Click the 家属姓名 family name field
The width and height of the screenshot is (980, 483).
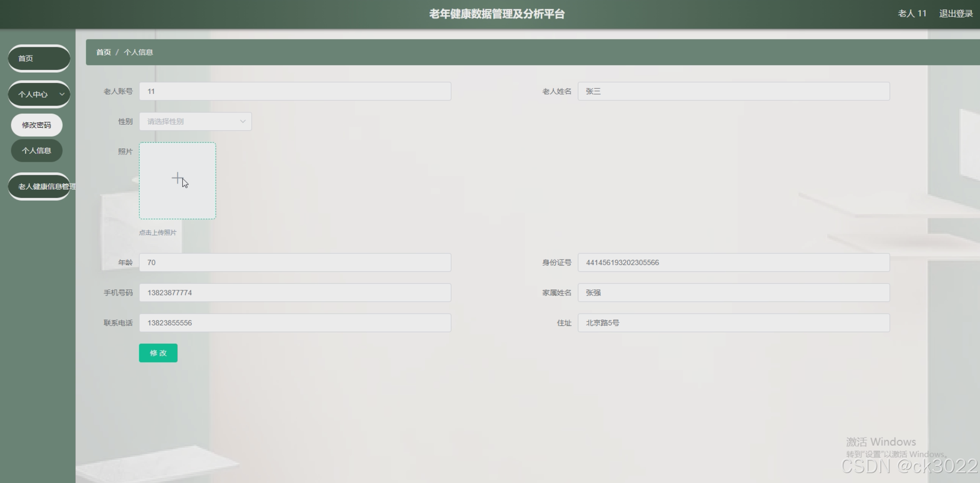coord(733,293)
